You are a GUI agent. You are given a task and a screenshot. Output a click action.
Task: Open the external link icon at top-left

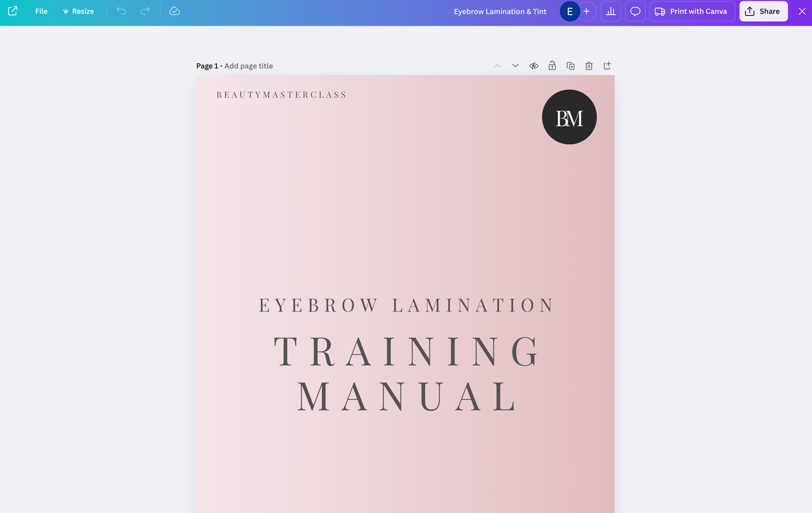pos(13,11)
